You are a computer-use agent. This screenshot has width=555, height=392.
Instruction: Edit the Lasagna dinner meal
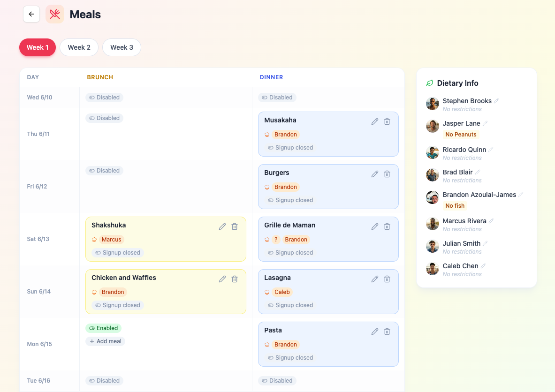point(375,279)
